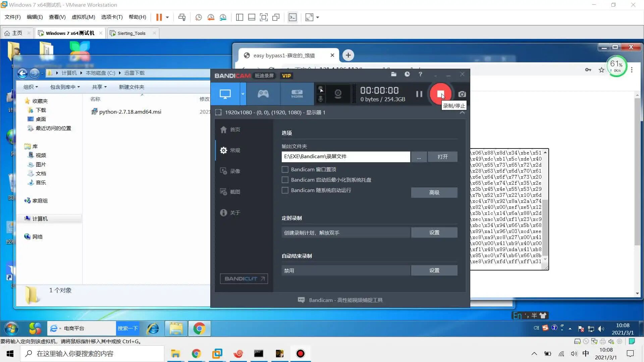Viewport: 644px width, 362px height.
Task: Click the Chrome page vertical scrollbar
Action: click(x=637, y=172)
